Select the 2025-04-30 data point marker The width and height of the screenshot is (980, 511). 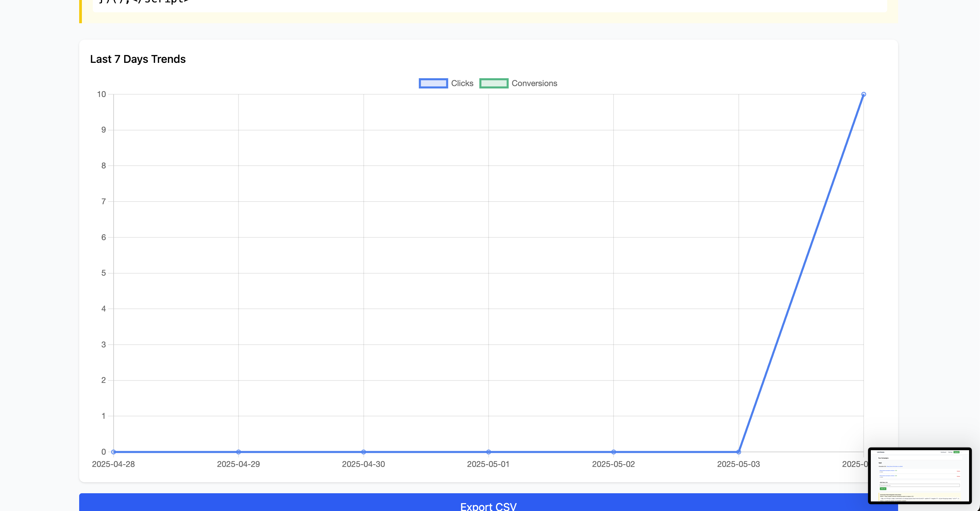point(363,452)
